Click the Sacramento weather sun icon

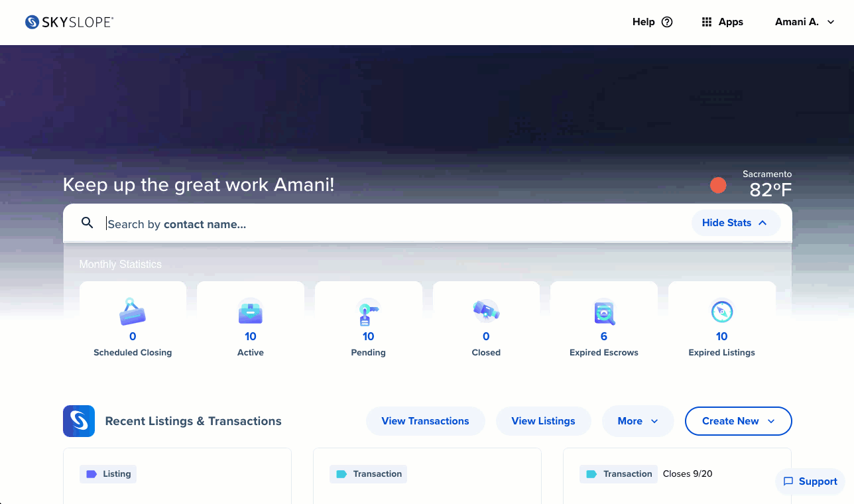(718, 186)
